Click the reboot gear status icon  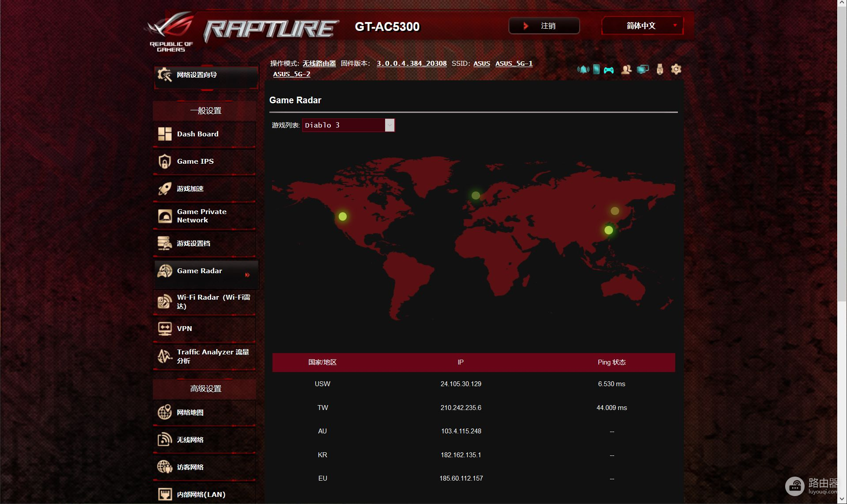tap(676, 69)
